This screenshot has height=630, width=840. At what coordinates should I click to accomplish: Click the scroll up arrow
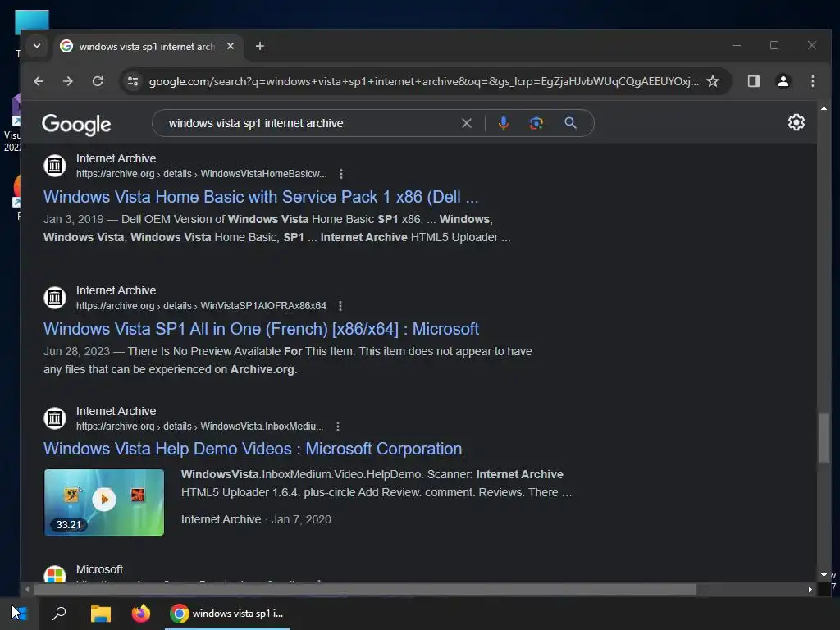click(x=824, y=108)
